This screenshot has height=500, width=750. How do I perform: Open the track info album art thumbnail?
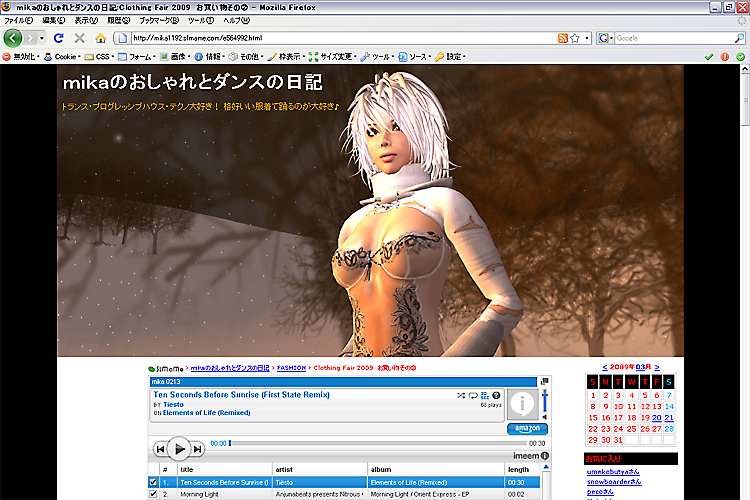pos(522,404)
